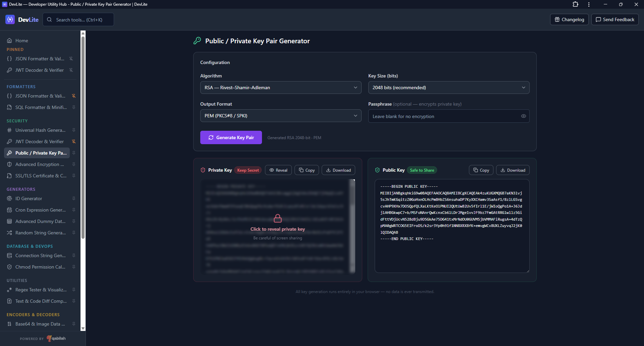Open the browser three-dot menu
This screenshot has width=644, height=346.
[x=589, y=4]
